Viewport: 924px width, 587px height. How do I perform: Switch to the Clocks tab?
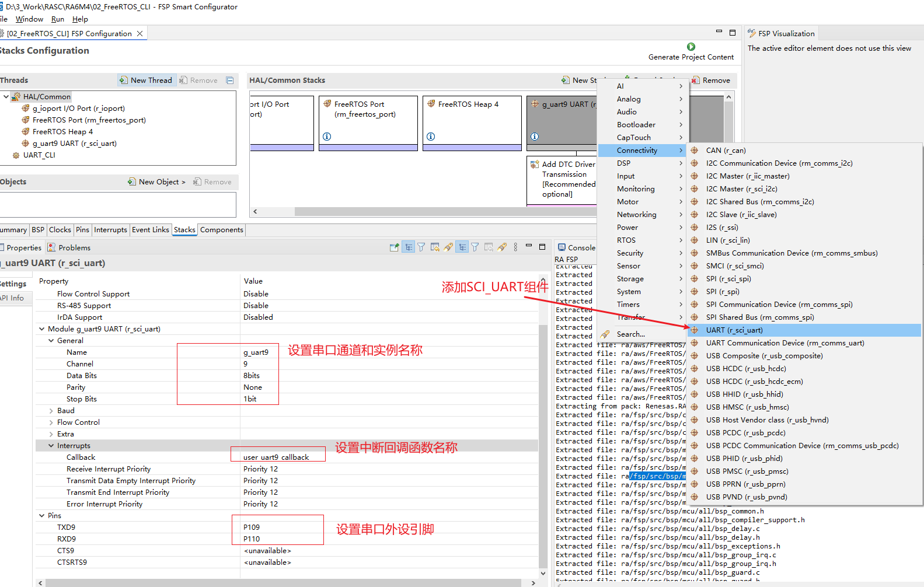tap(60, 230)
